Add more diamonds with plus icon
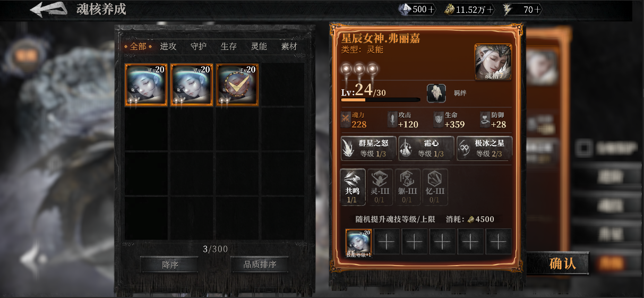This screenshot has height=298, width=644. click(x=432, y=10)
